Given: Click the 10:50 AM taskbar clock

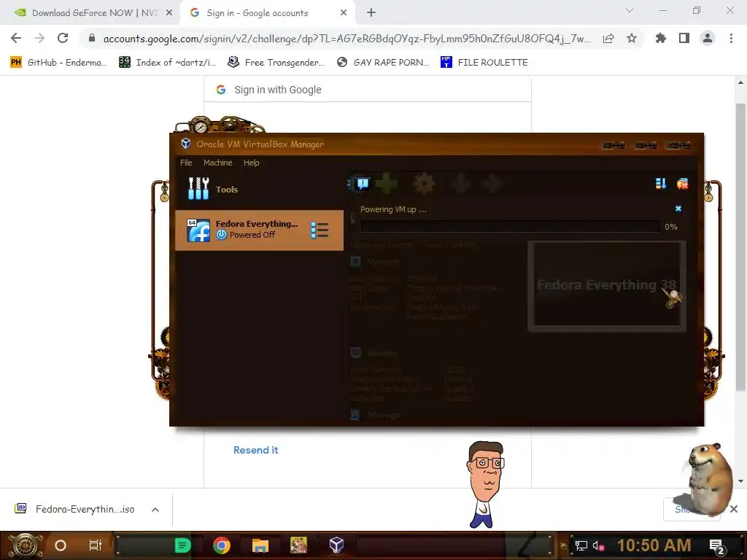Looking at the screenshot, I should click(x=654, y=545).
